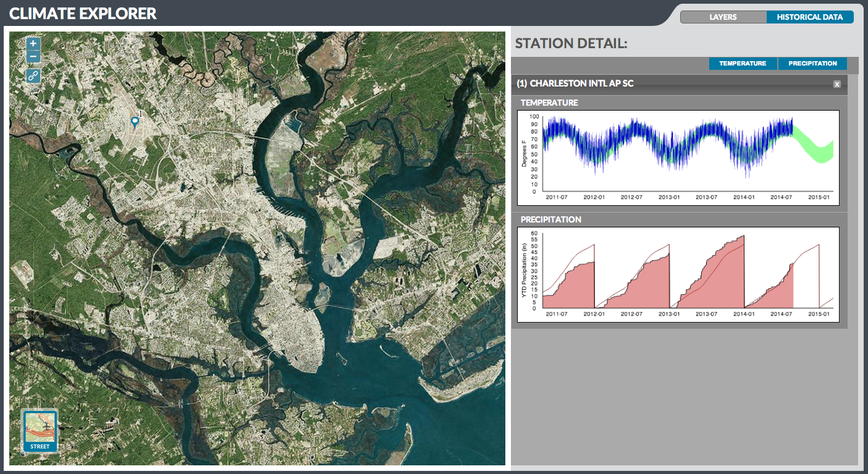Open the Historical Data tab
868x474 pixels.
pyautogui.click(x=810, y=17)
